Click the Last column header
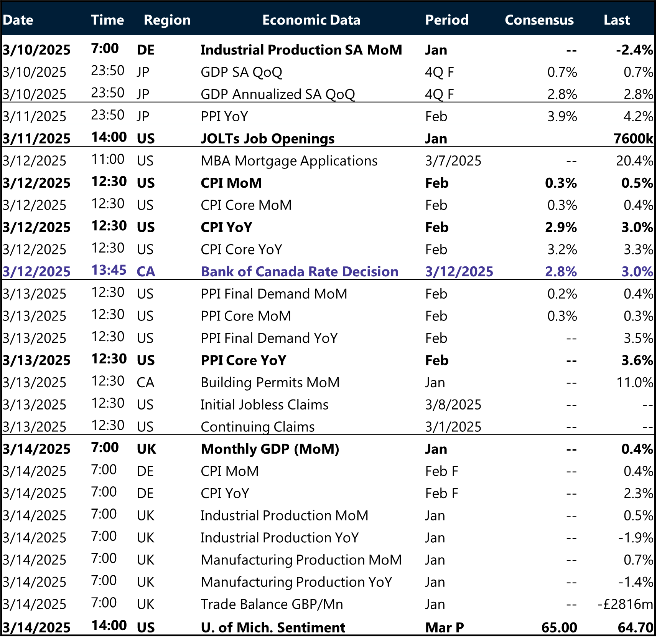Image resolution: width=657 pixels, height=644 pixels. click(617, 20)
